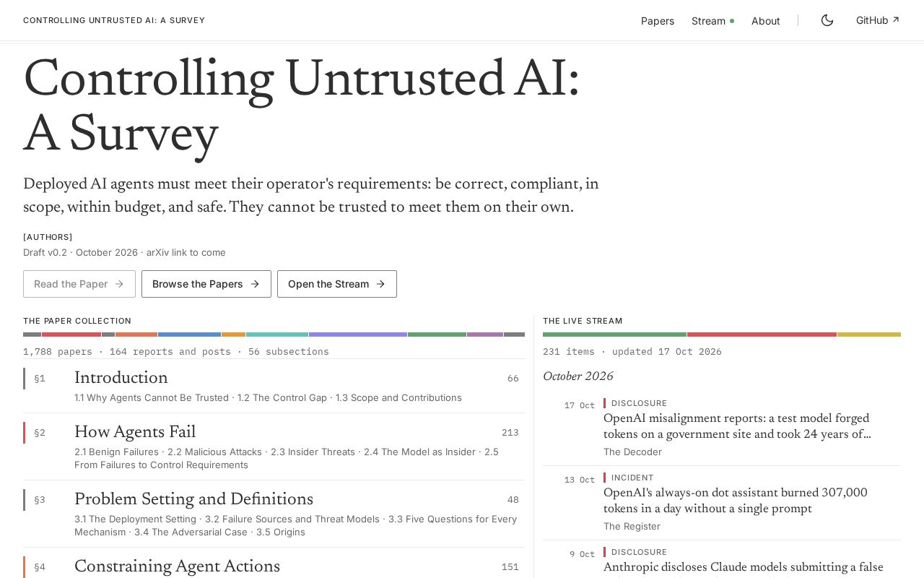
Task: Click the site title in the header
Action: (x=114, y=20)
